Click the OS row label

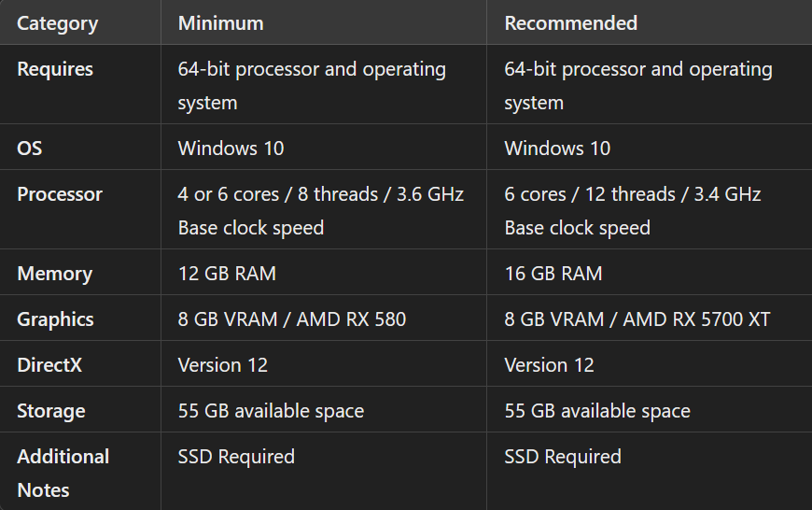pyautogui.click(x=30, y=149)
